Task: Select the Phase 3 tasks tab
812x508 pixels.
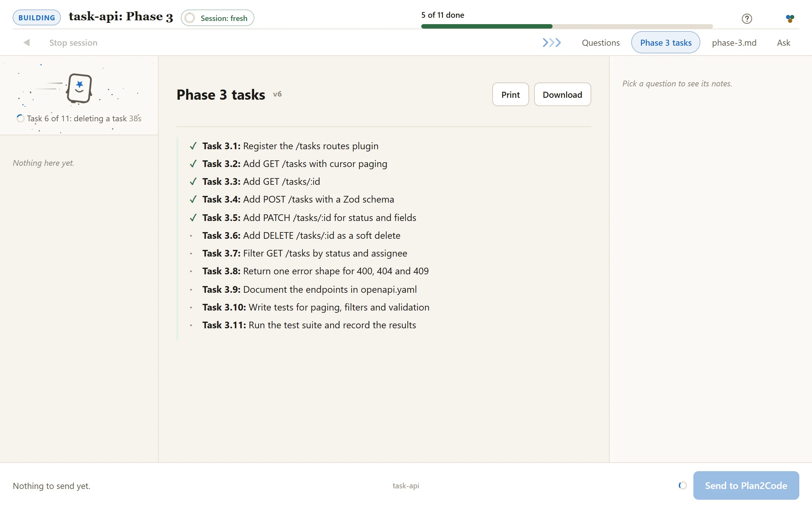Action: [x=666, y=43]
